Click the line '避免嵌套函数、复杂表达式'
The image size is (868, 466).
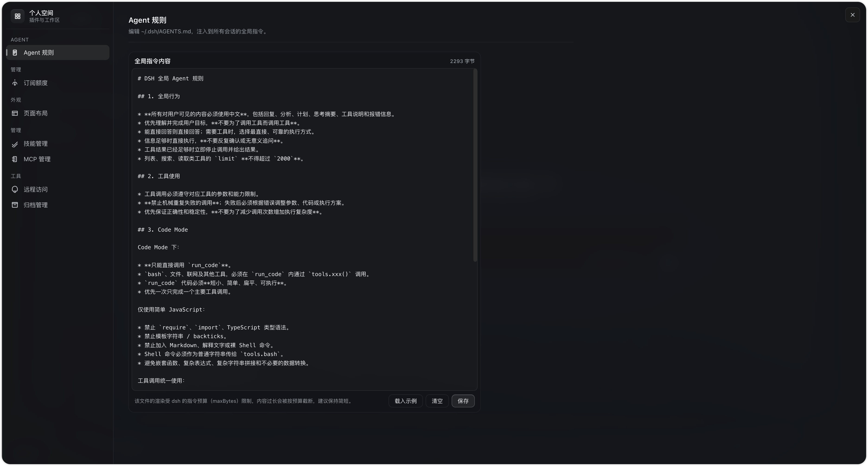(224, 363)
